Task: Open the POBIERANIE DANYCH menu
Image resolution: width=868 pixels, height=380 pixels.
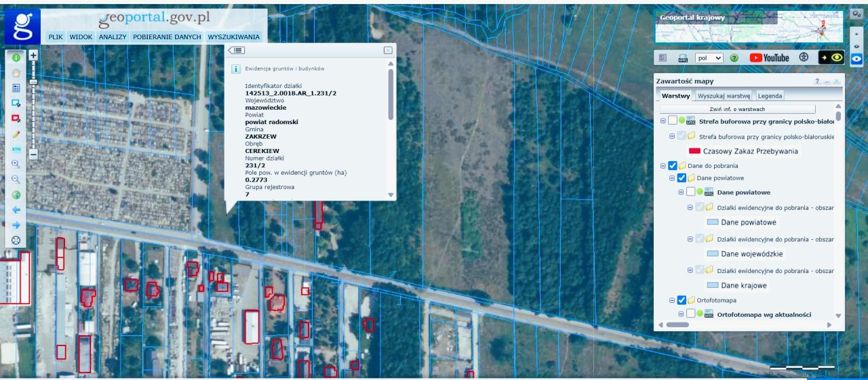Action: coord(167,37)
